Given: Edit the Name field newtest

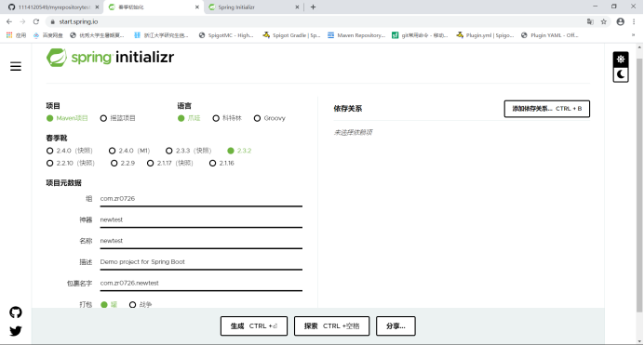Looking at the screenshot, I should tap(201, 241).
